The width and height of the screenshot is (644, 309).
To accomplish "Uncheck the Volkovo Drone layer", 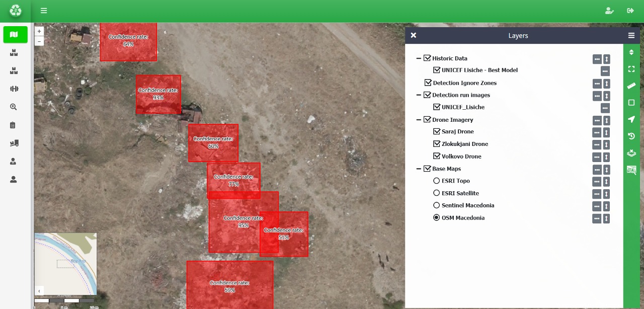I will pos(437,157).
